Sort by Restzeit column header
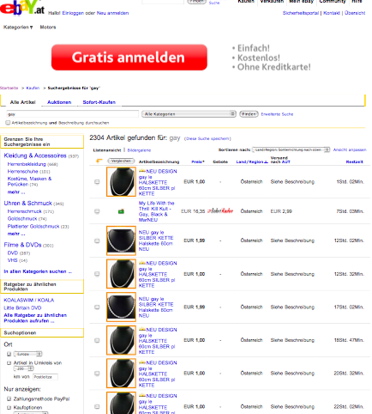Viewport: 372px width, 414px height. pos(354,162)
